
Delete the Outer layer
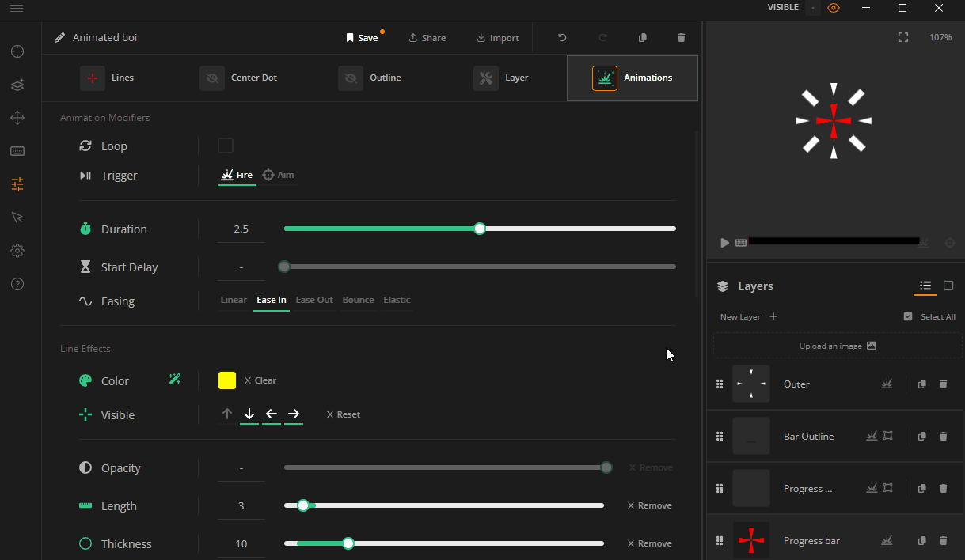coord(943,384)
